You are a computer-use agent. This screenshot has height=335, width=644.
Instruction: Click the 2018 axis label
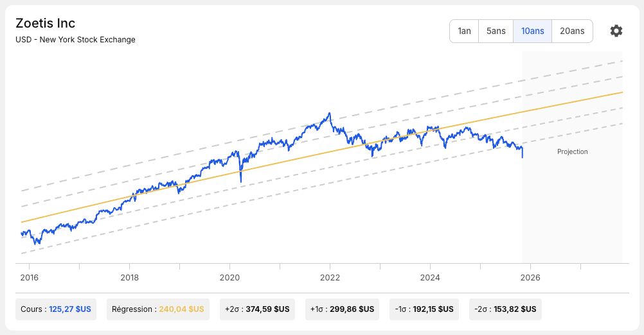click(129, 278)
